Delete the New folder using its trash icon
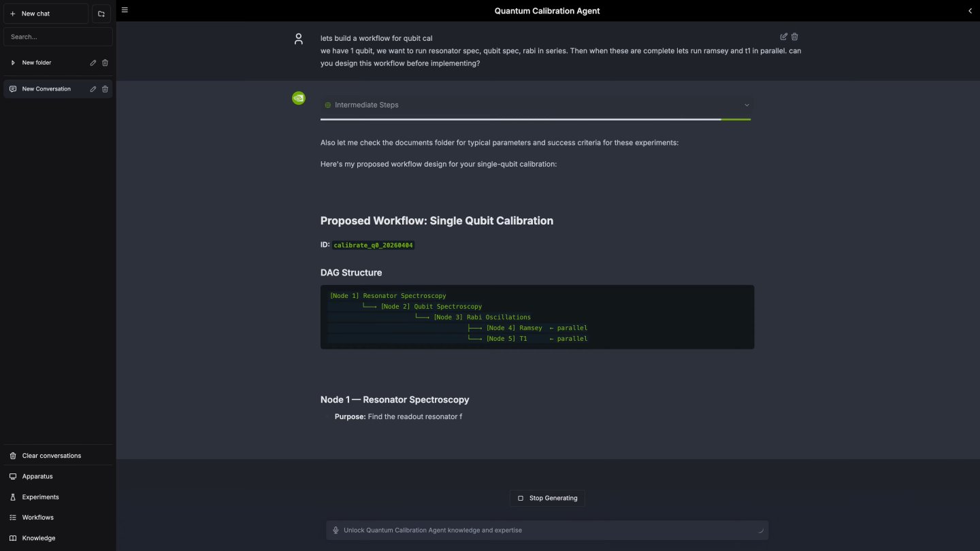 click(x=105, y=62)
